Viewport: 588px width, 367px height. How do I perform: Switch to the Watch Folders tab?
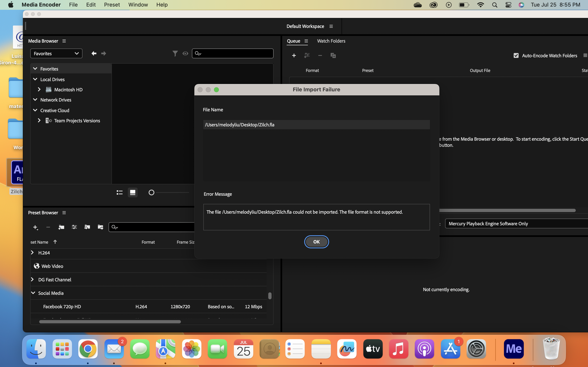click(331, 41)
